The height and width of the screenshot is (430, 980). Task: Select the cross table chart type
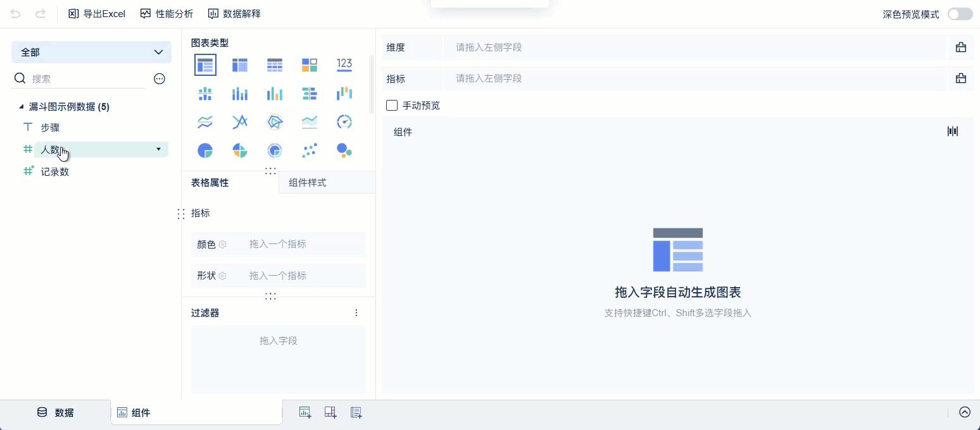pos(240,64)
